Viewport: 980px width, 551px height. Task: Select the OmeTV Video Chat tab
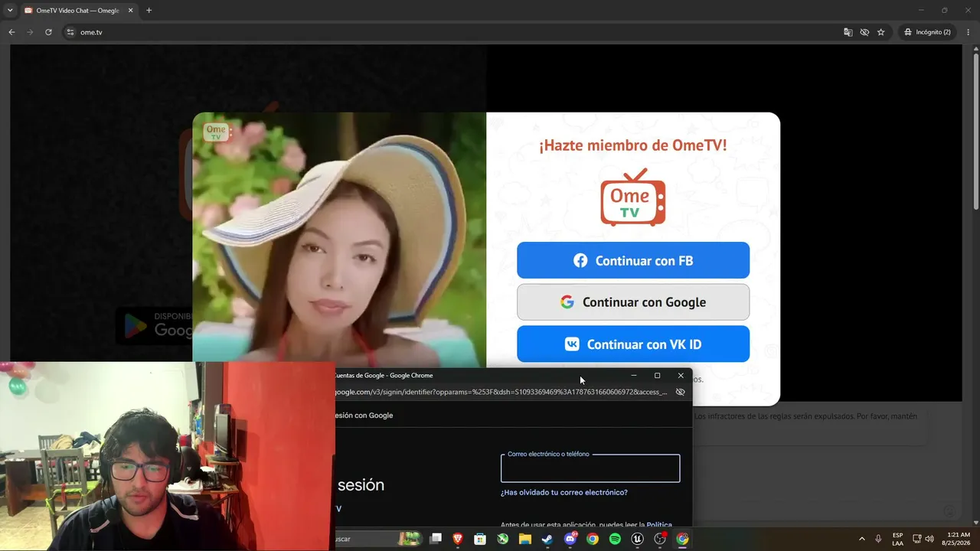pyautogui.click(x=78, y=11)
